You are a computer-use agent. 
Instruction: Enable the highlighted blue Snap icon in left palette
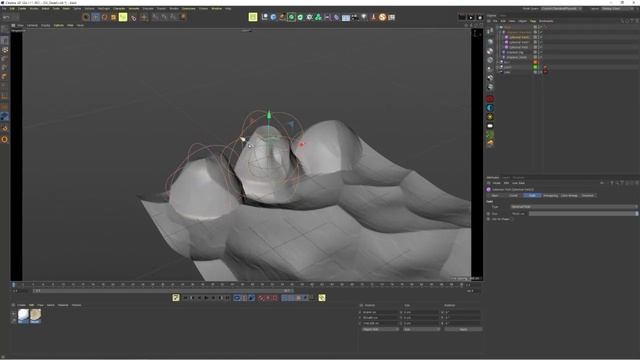[x=4, y=117]
